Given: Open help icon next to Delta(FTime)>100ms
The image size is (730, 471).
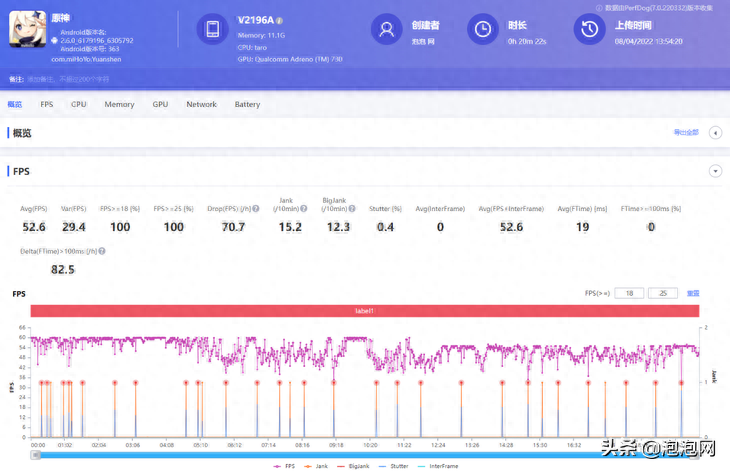Looking at the screenshot, I should 102,251.
